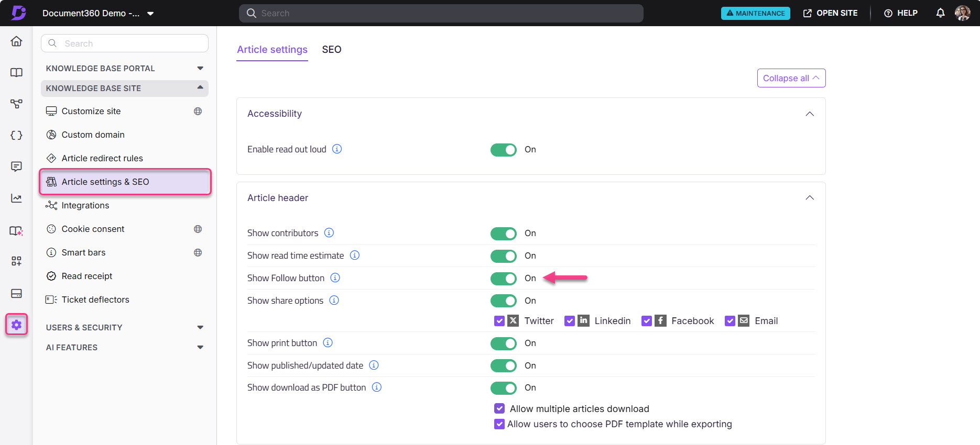The image size is (980, 445).
Task: Uncheck the Twitter share checkbox
Action: click(499, 321)
